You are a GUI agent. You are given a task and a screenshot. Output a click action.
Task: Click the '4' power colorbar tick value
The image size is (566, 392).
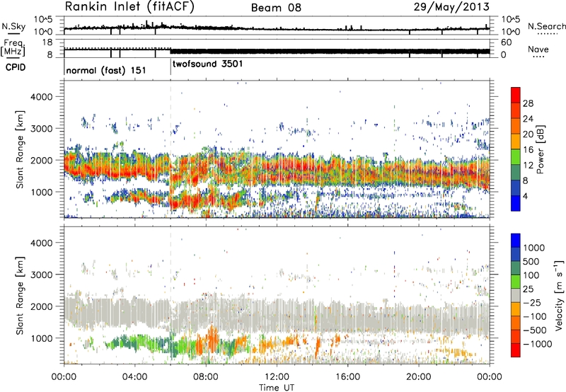click(x=525, y=196)
